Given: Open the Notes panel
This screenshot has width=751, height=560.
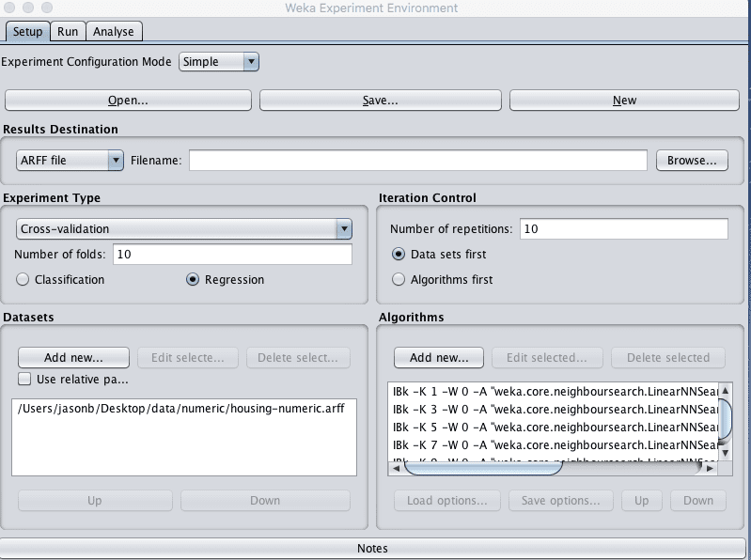Looking at the screenshot, I should tap(372, 548).
